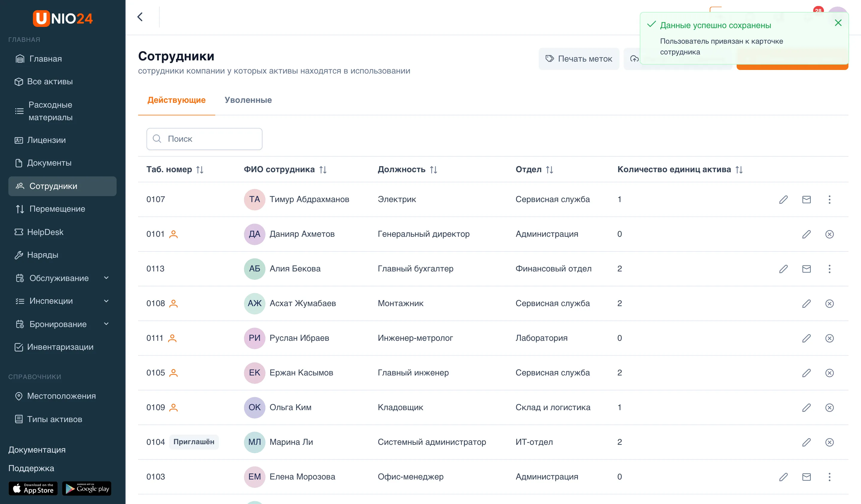The width and height of the screenshot is (861, 504).
Task: Click mail icon for Елена Морозова
Action: point(806,477)
